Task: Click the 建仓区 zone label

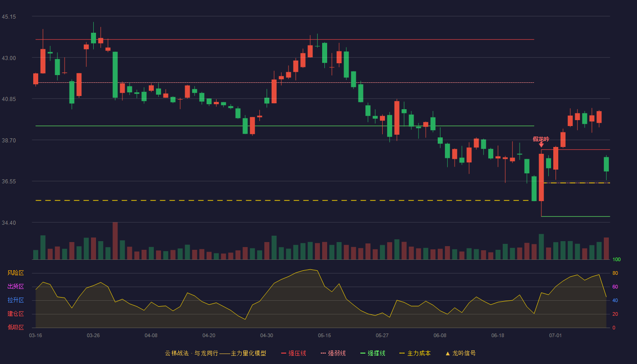Action: pos(15,314)
